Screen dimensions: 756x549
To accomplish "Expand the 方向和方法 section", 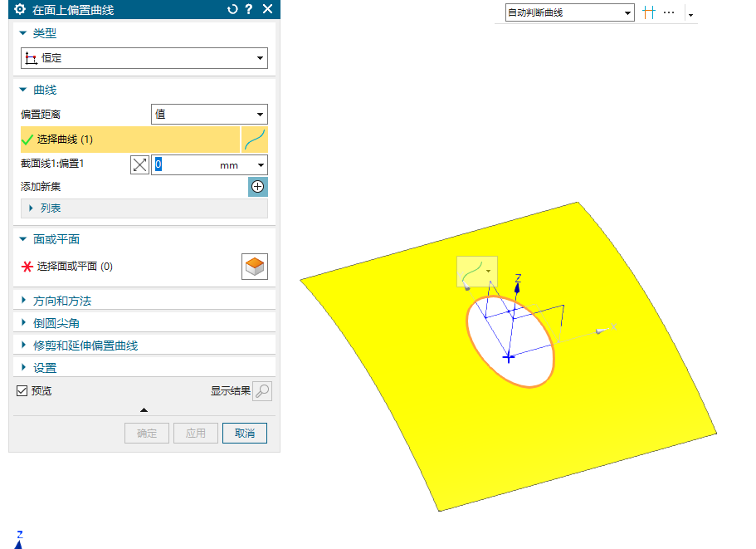I will (23, 301).
